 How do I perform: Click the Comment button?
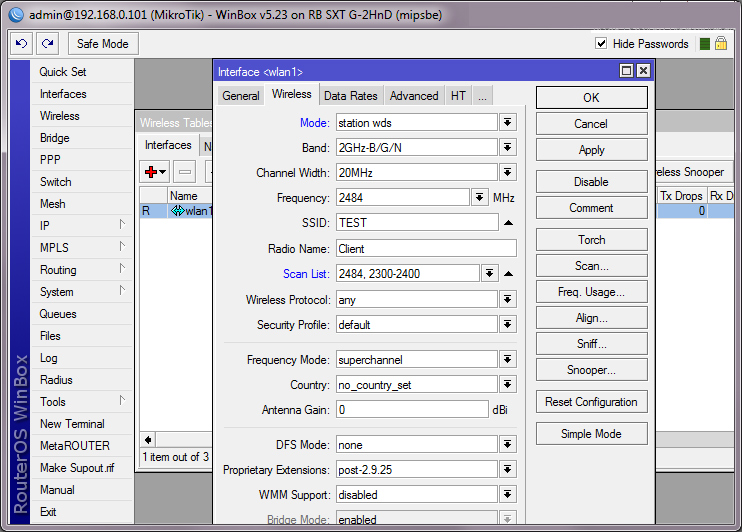tap(592, 208)
